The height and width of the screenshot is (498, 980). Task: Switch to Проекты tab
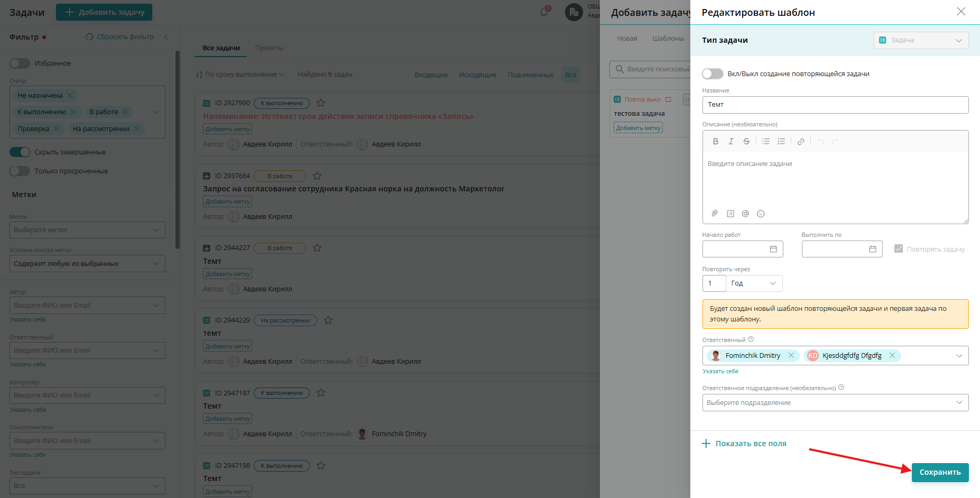269,48
